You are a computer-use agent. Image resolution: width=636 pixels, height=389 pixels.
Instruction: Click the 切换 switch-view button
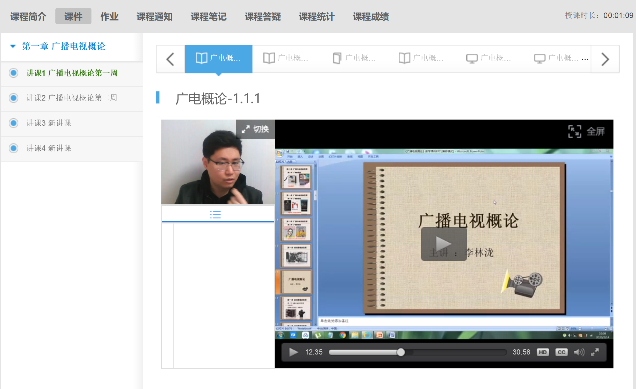coord(256,129)
